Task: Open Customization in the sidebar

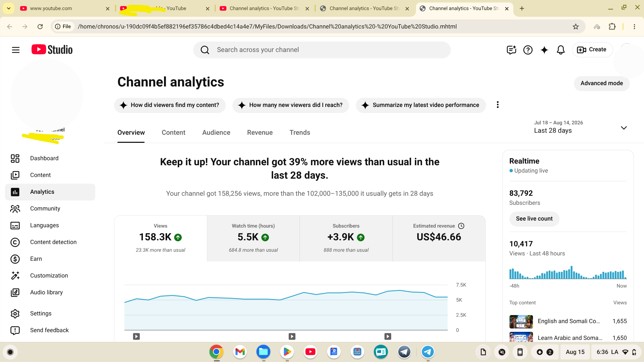Action: [50, 276]
